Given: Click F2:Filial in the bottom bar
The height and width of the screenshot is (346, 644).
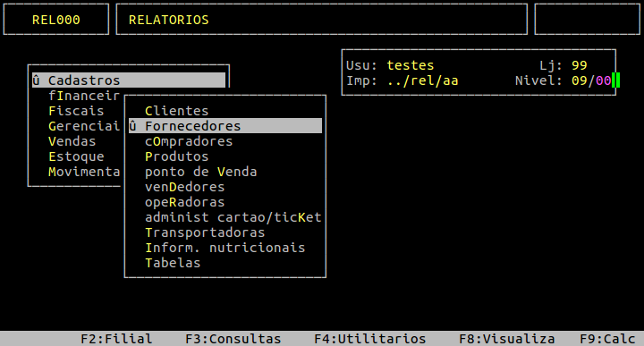Looking at the screenshot, I should (x=116, y=339).
